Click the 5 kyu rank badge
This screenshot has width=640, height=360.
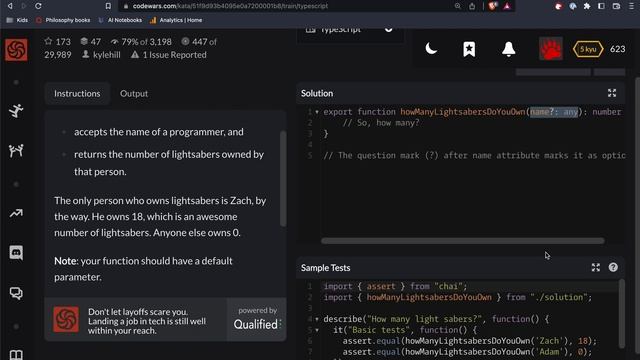tap(588, 49)
